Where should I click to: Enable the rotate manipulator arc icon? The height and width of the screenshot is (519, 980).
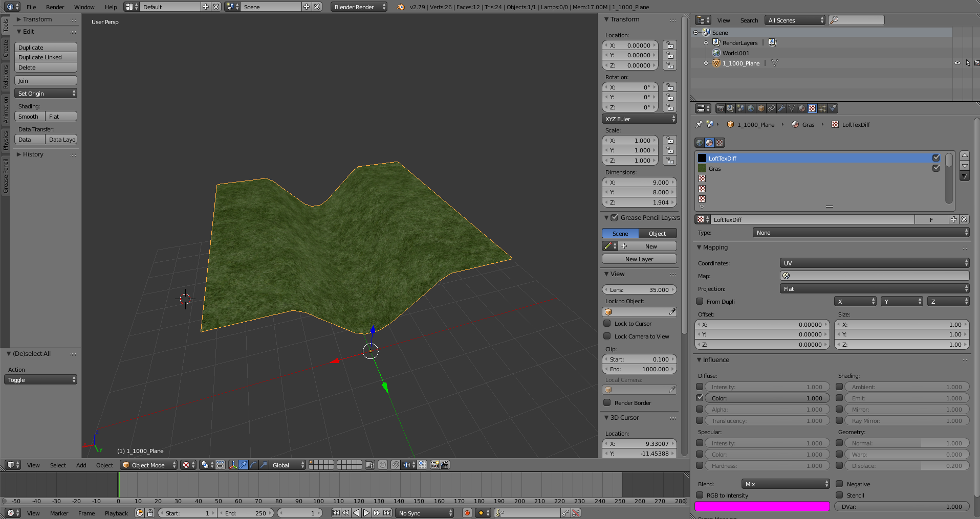pyautogui.click(x=253, y=465)
